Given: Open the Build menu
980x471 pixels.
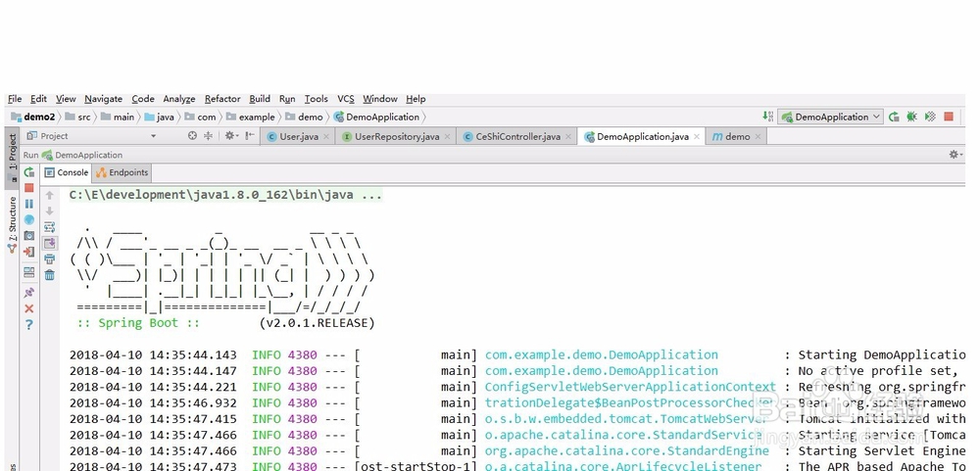Looking at the screenshot, I should 260,99.
